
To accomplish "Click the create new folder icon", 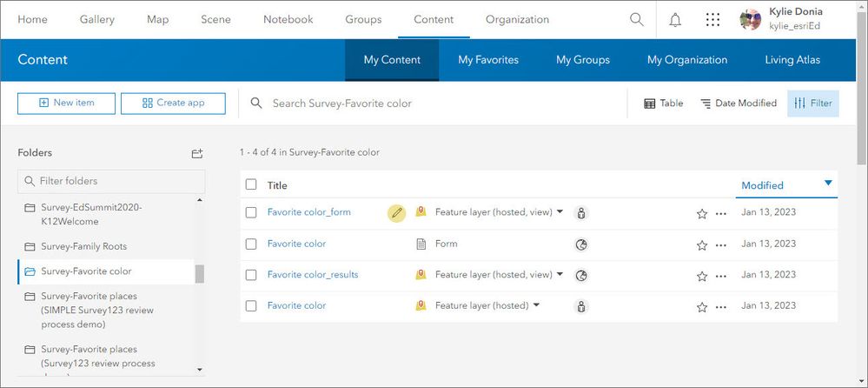I will 197,153.
